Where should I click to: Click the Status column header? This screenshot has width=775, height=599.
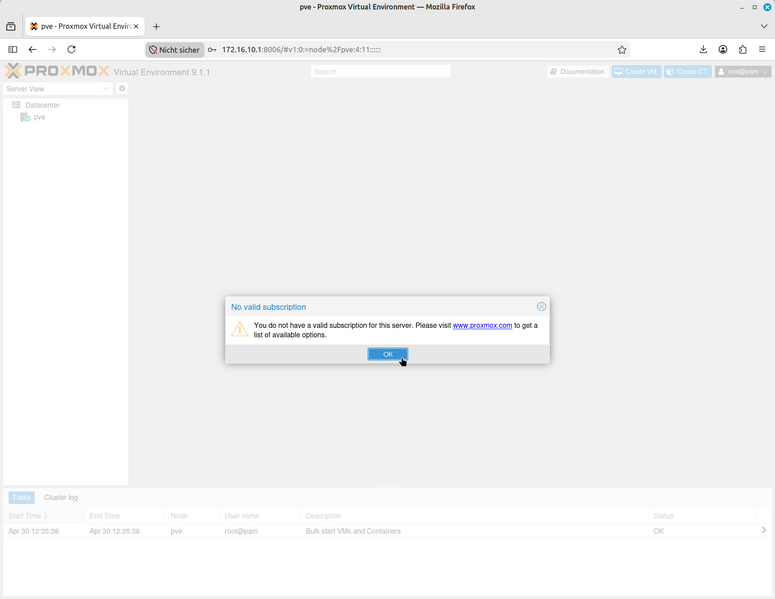coord(702,515)
